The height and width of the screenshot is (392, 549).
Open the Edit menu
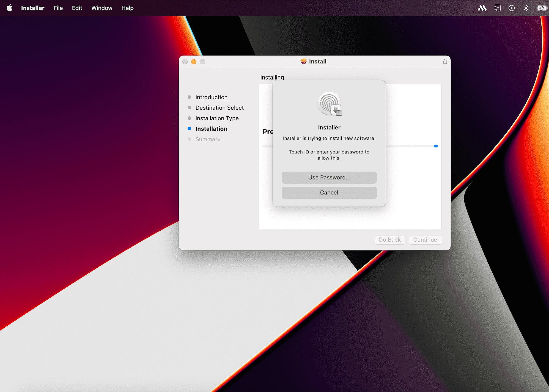(77, 8)
